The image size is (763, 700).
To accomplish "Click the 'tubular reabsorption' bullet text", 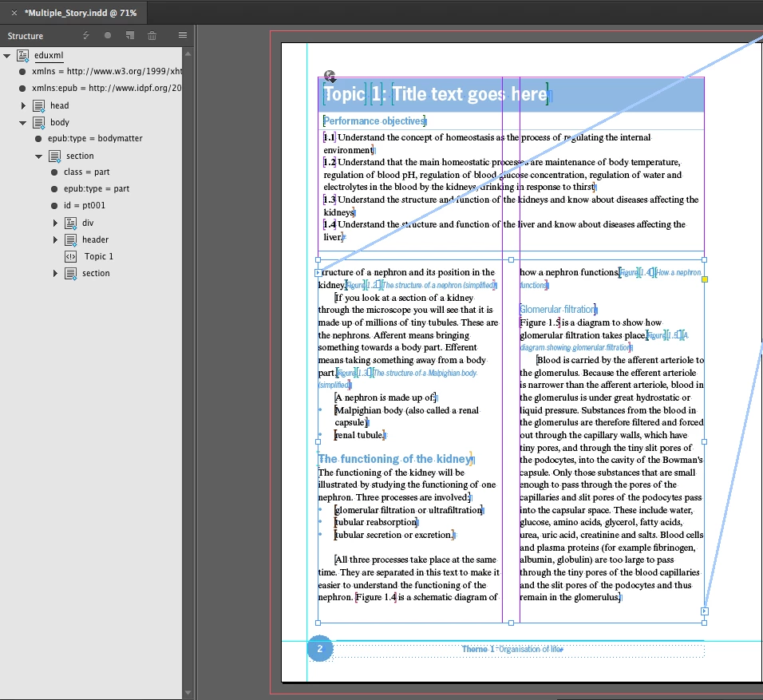I will [x=376, y=522].
